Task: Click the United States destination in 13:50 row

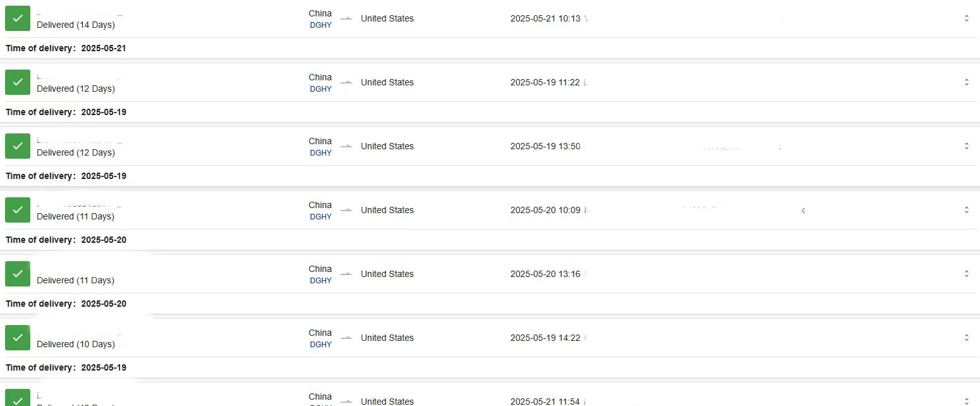Action: [387, 146]
